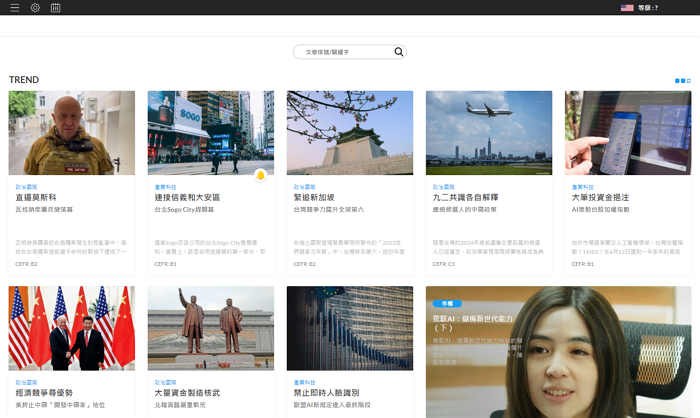
Task: Select the airplane photo thumbnail
Action: (x=488, y=133)
